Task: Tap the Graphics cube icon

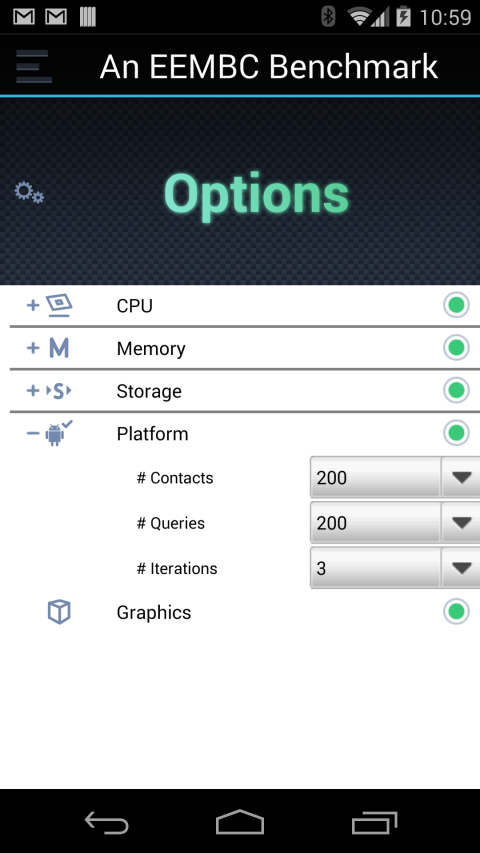Action: 59,612
